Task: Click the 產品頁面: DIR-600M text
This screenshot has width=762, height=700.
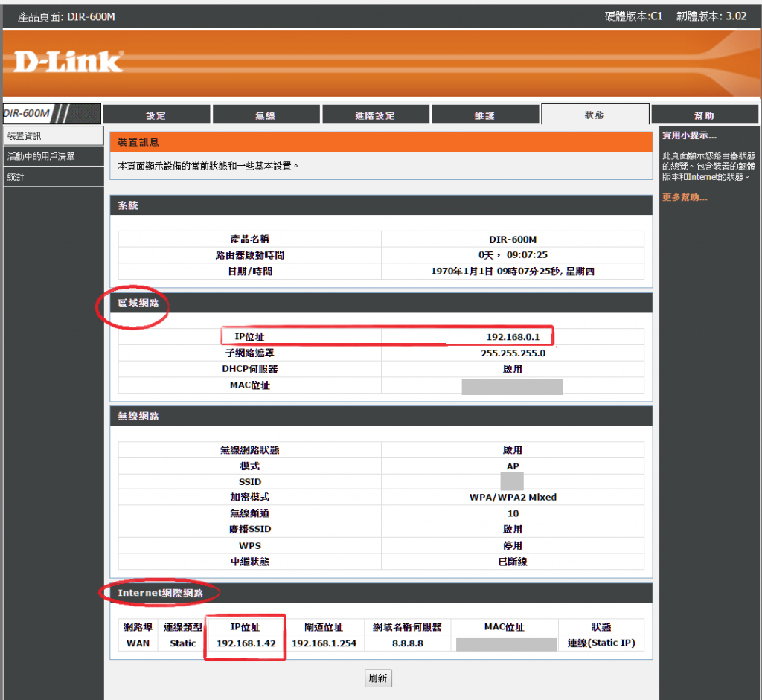Action: click(66, 16)
